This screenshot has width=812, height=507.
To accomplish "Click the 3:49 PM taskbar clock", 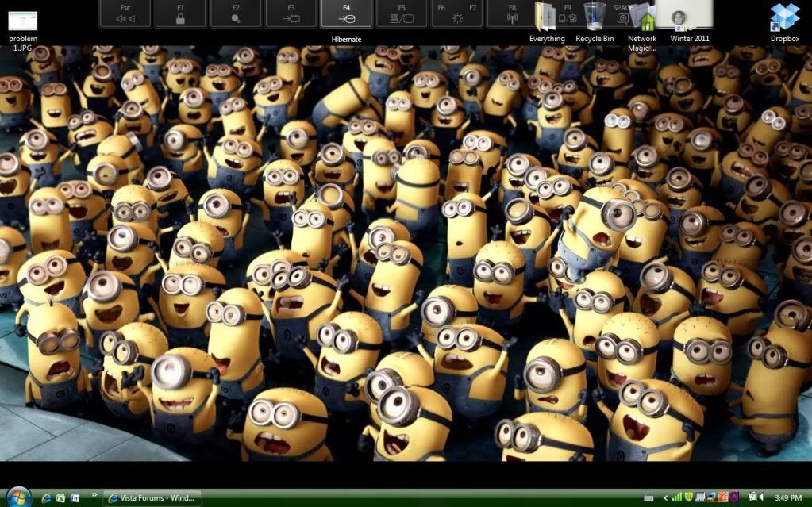I will point(787,498).
